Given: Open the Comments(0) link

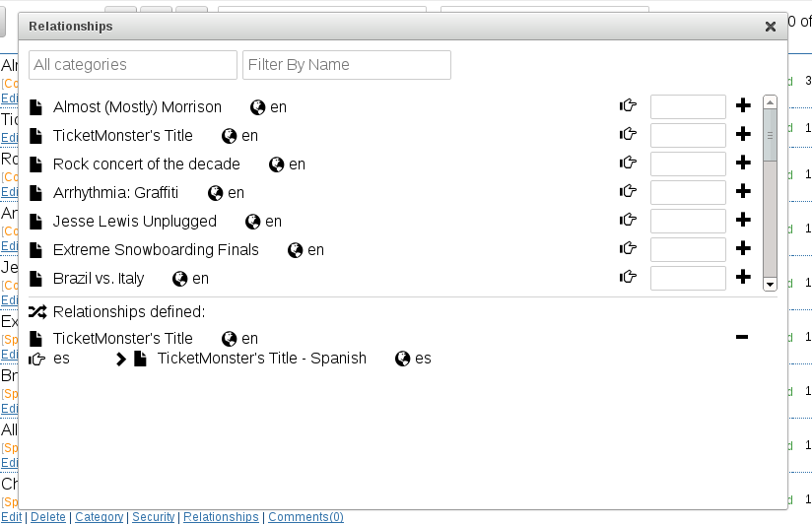Looking at the screenshot, I should 305,517.
